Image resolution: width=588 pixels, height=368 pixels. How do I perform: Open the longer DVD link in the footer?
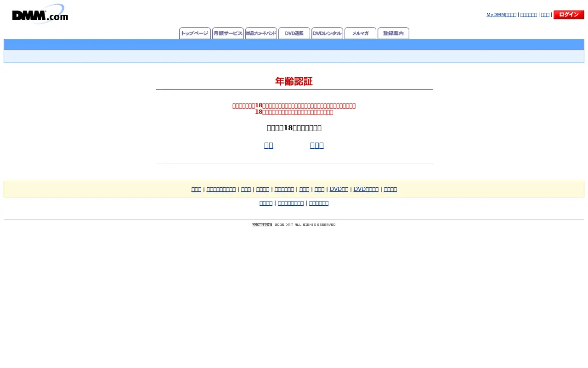point(366,189)
